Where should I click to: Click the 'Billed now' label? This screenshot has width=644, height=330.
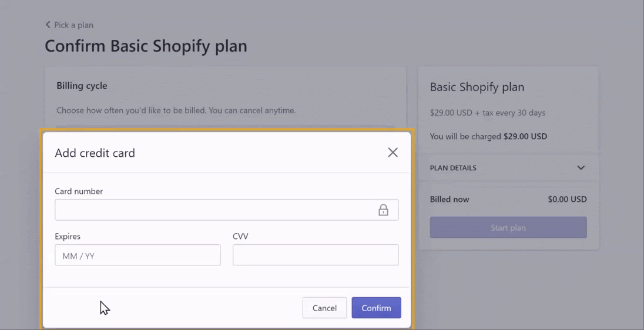click(x=450, y=200)
